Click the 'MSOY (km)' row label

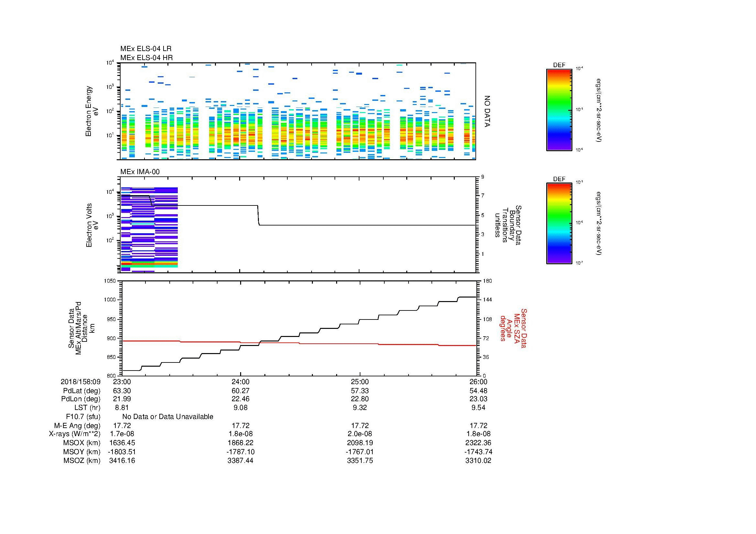point(82,452)
